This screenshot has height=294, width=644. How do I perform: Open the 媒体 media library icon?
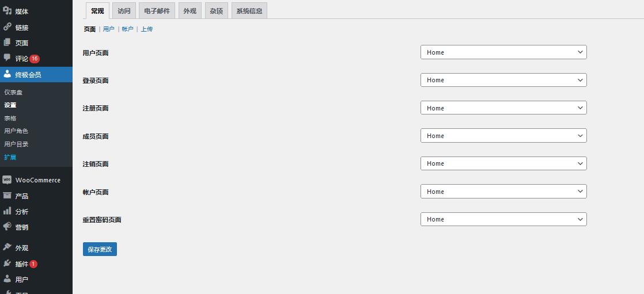point(7,11)
